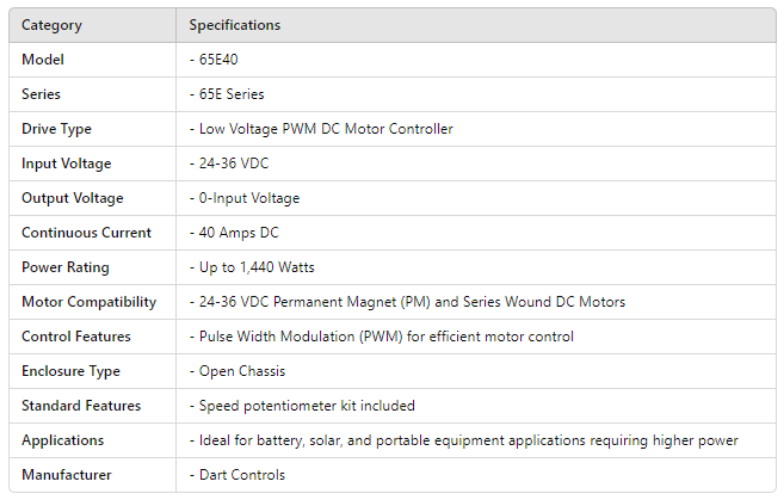Screen dimensions: 784x500
Task: Click the 65E Series value
Action: coord(229,94)
